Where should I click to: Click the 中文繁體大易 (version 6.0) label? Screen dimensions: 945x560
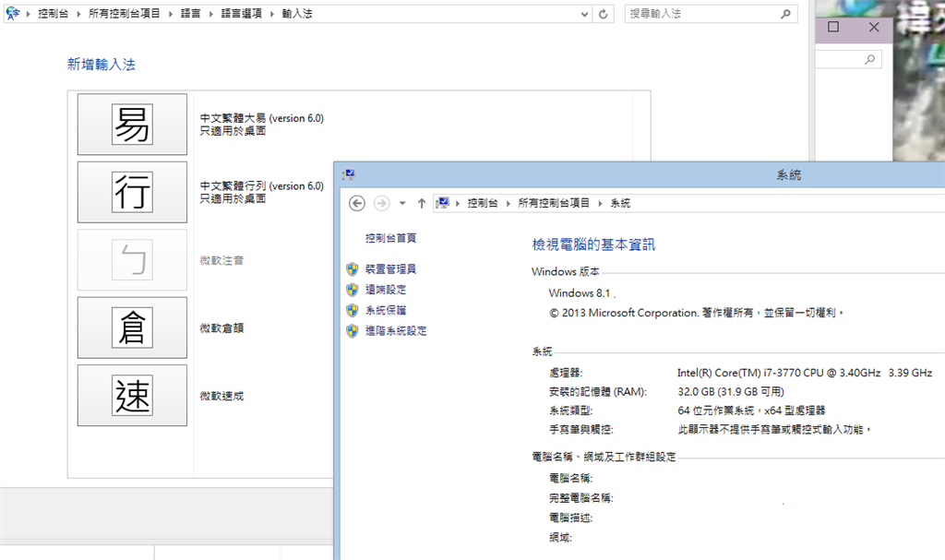click(261, 118)
